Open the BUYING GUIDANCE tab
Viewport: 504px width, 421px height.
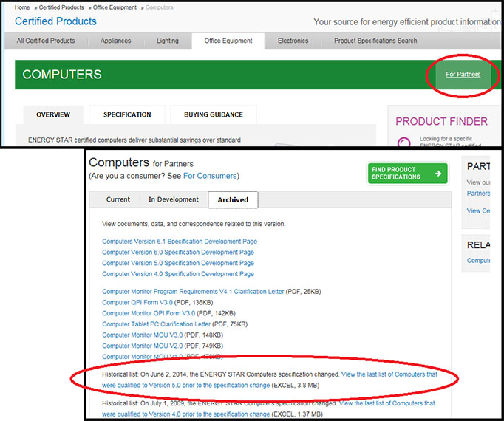click(x=214, y=114)
